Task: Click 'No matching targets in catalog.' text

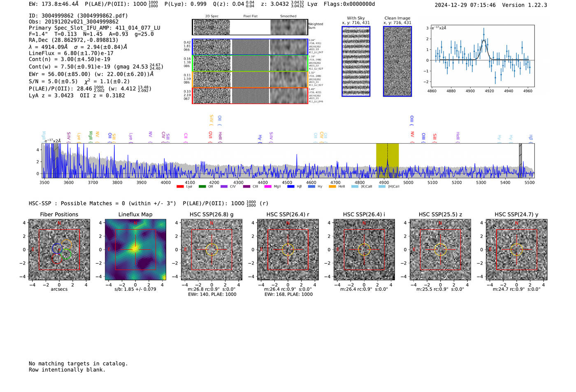Action: pos(78,364)
